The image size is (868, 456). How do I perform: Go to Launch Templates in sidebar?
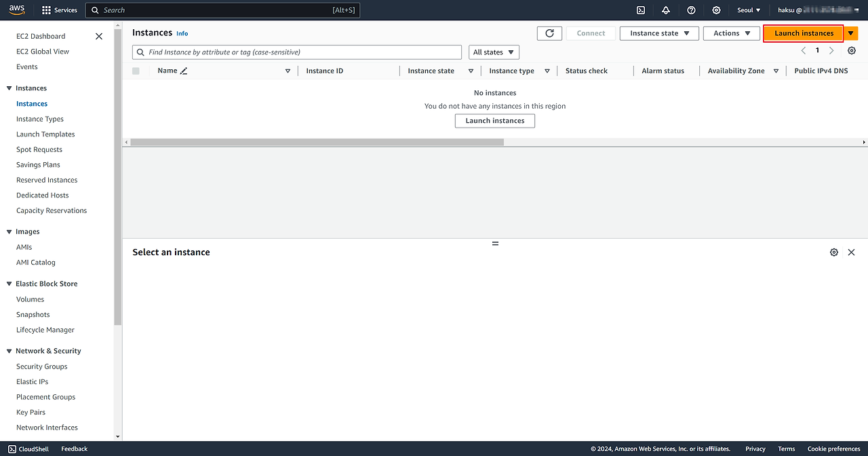(x=45, y=134)
